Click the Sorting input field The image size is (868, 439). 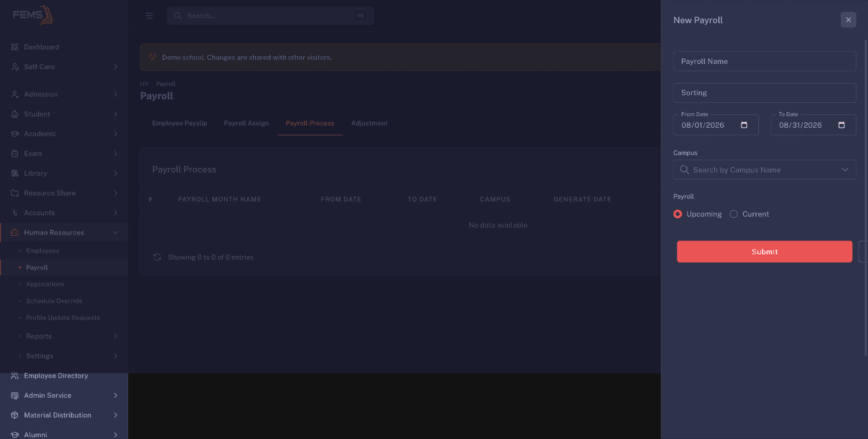(x=765, y=93)
